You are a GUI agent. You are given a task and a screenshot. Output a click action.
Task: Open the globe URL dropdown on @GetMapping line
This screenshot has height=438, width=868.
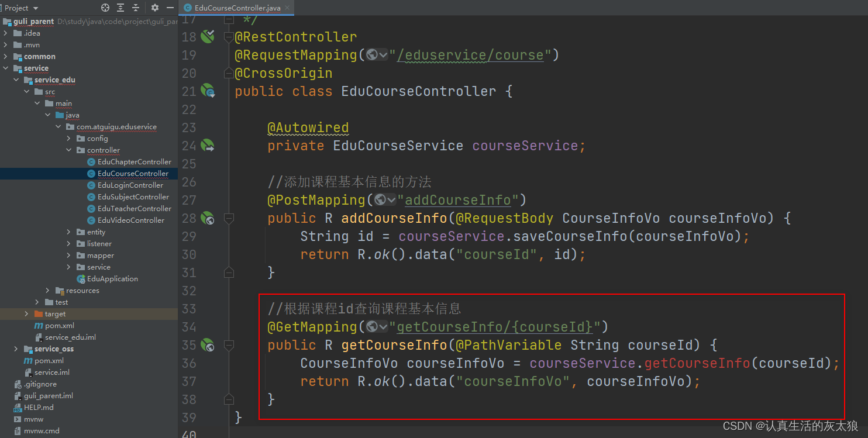pyautogui.click(x=377, y=327)
